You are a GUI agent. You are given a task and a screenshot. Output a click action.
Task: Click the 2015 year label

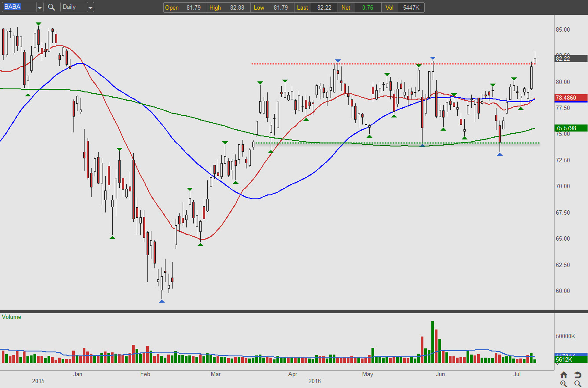pos(39,381)
